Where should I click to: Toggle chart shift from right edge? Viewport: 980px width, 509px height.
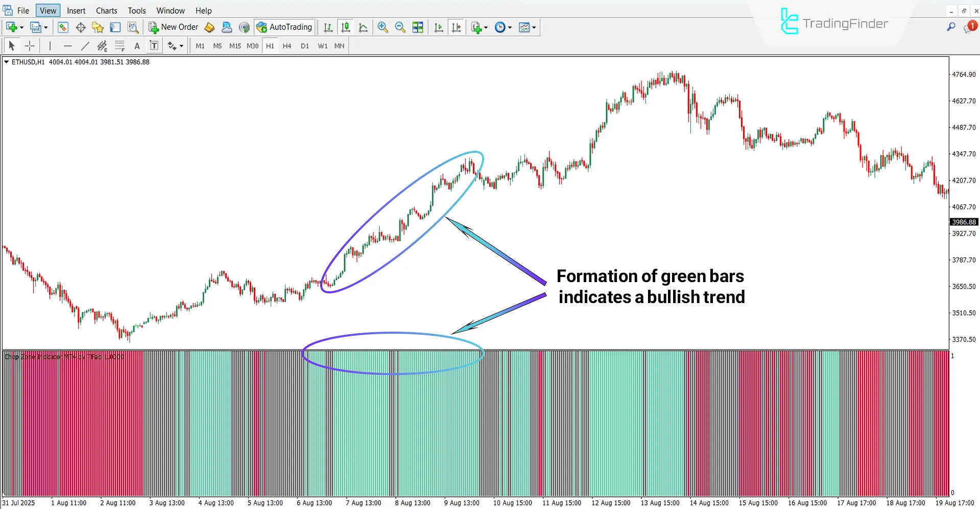(457, 27)
